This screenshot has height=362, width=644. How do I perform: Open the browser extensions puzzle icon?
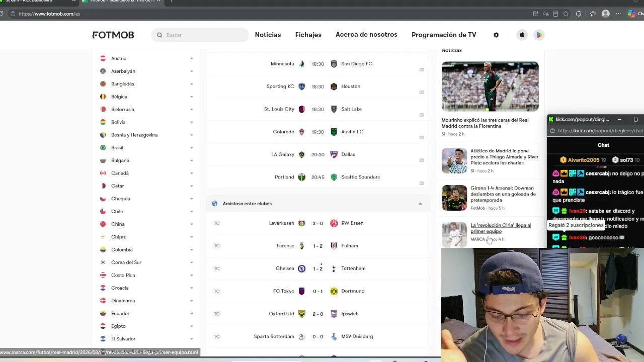[579, 14]
